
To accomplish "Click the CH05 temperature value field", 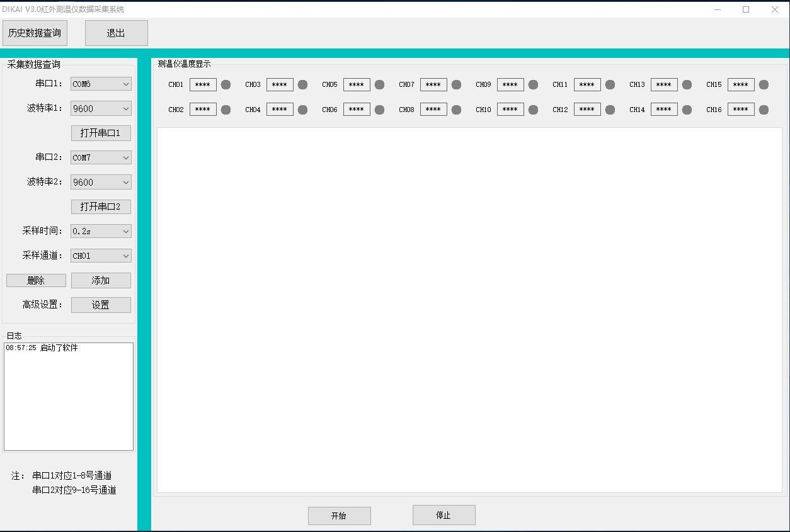I will [x=357, y=84].
